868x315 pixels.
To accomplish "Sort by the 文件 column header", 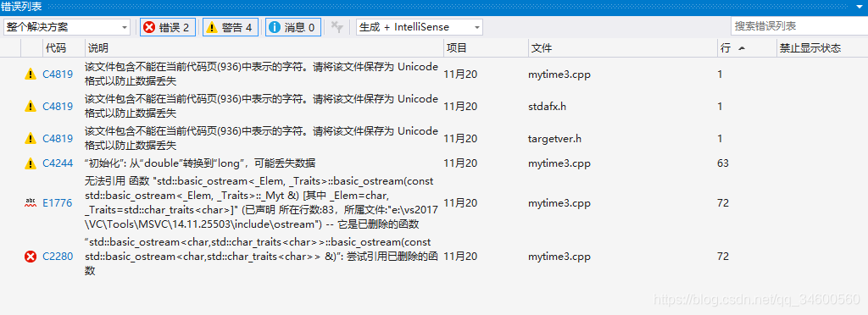I will click(623, 48).
